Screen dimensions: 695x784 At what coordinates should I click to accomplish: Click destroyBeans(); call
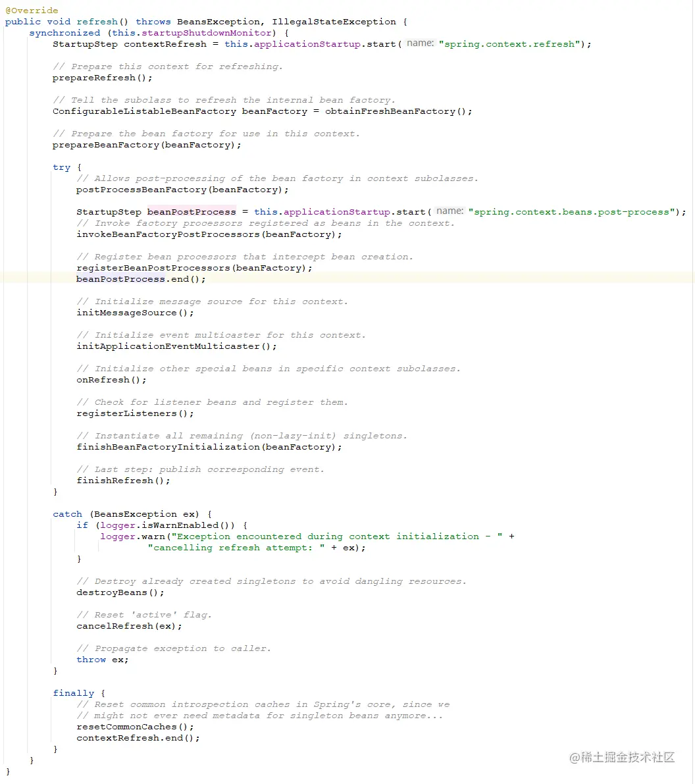pyautogui.click(x=120, y=592)
